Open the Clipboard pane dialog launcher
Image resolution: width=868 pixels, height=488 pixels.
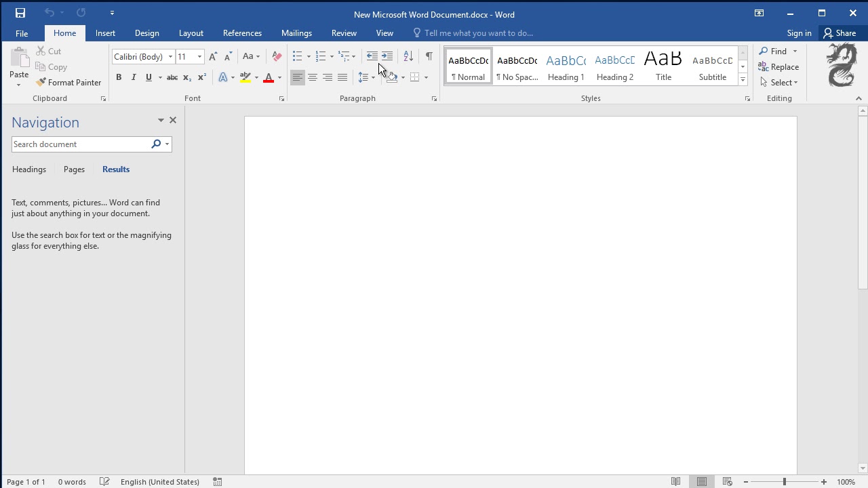(103, 99)
